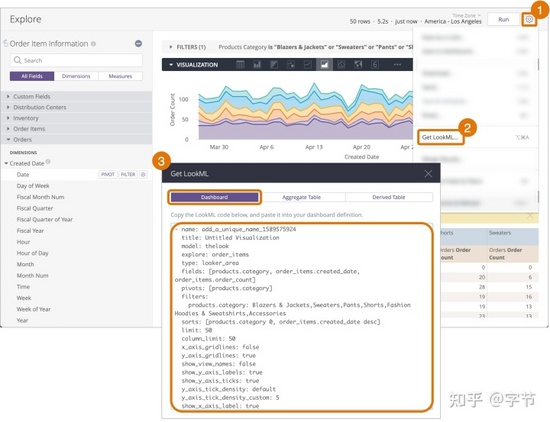This screenshot has width=550, height=422.
Task: Open the Explore gear settings menu
Action: (529, 20)
